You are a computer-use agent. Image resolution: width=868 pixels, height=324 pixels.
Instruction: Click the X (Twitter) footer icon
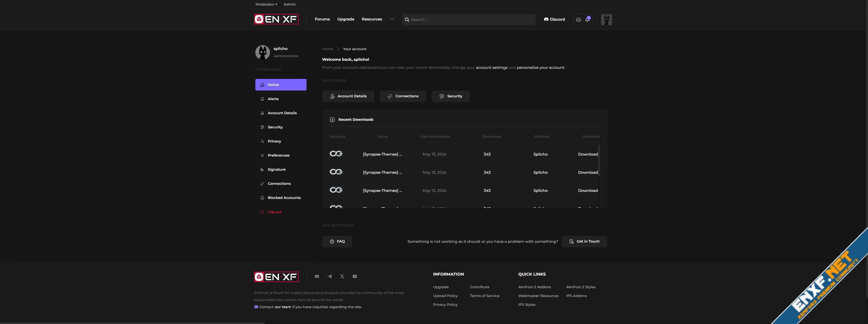[x=342, y=276]
